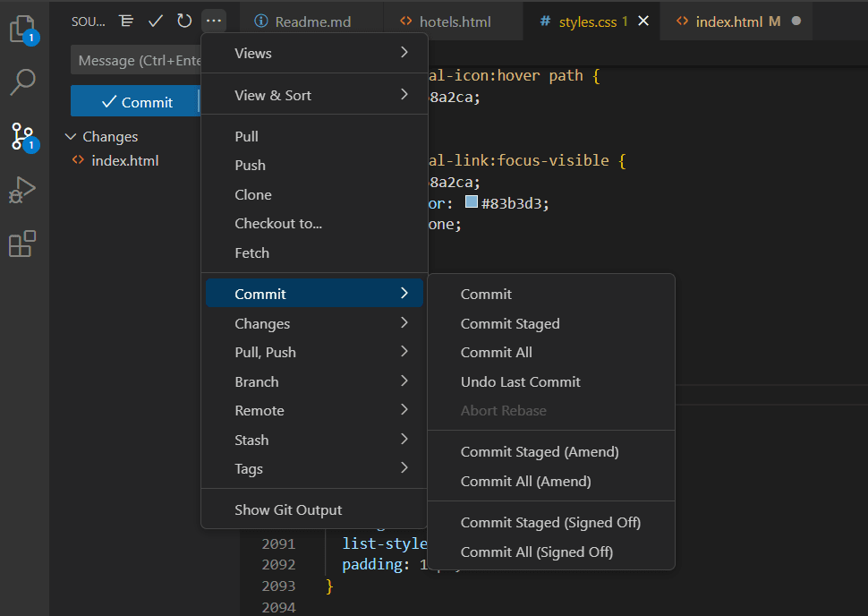Click the closing brace on line 2093
The width and height of the screenshot is (868, 616).
[x=329, y=586]
